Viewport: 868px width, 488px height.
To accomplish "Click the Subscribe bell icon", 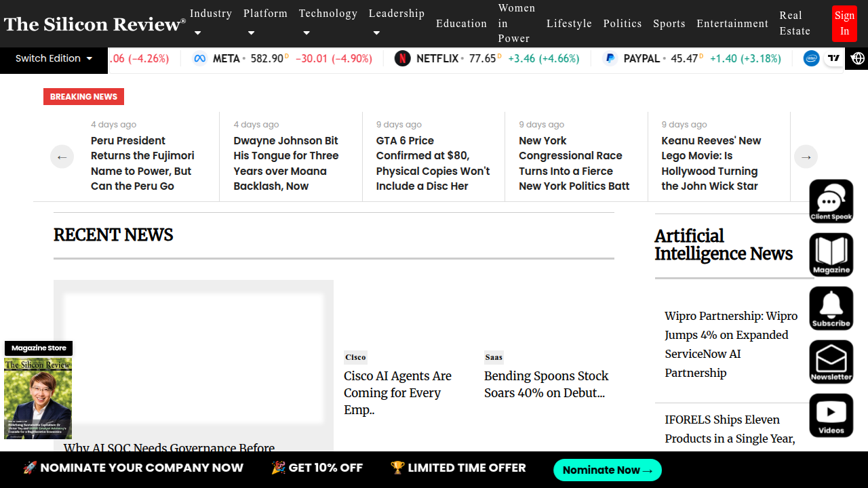I will [831, 308].
